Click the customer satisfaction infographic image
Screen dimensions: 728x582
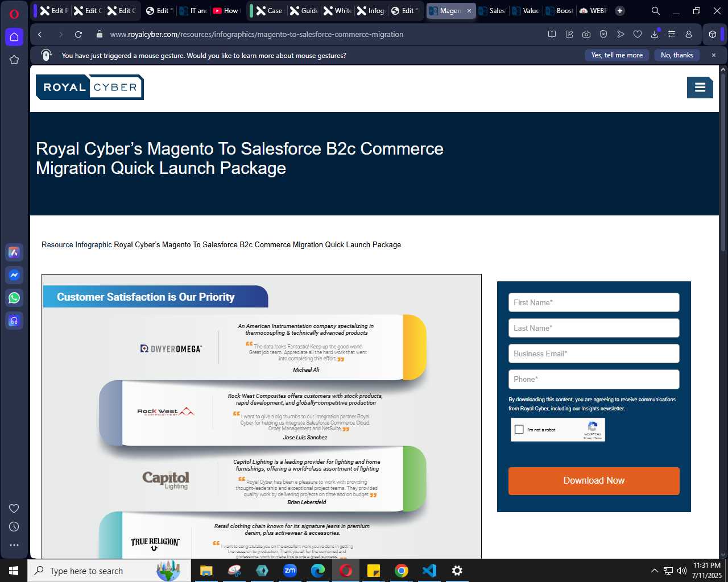262,417
